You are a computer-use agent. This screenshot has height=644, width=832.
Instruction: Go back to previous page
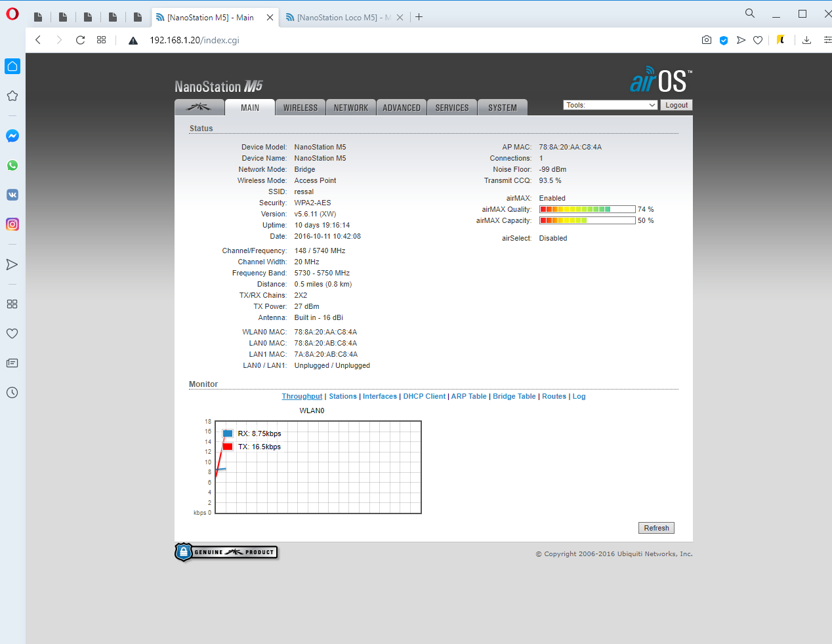pos(38,40)
